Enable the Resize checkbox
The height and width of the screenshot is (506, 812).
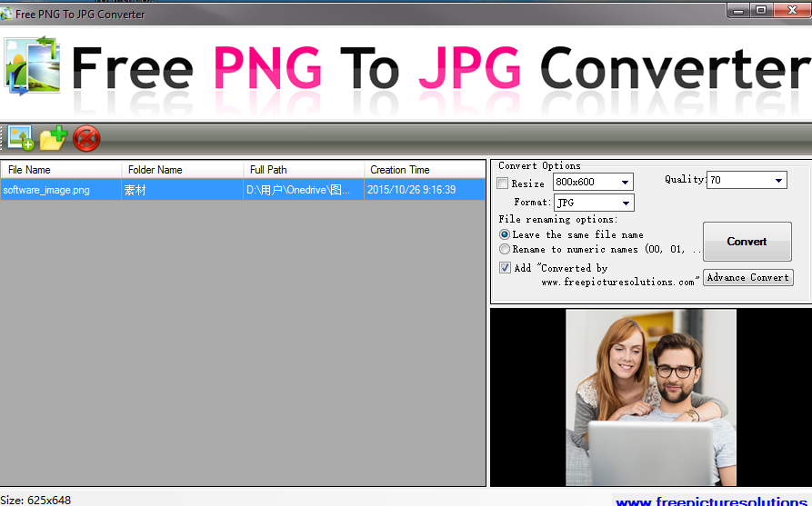pyautogui.click(x=504, y=184)
